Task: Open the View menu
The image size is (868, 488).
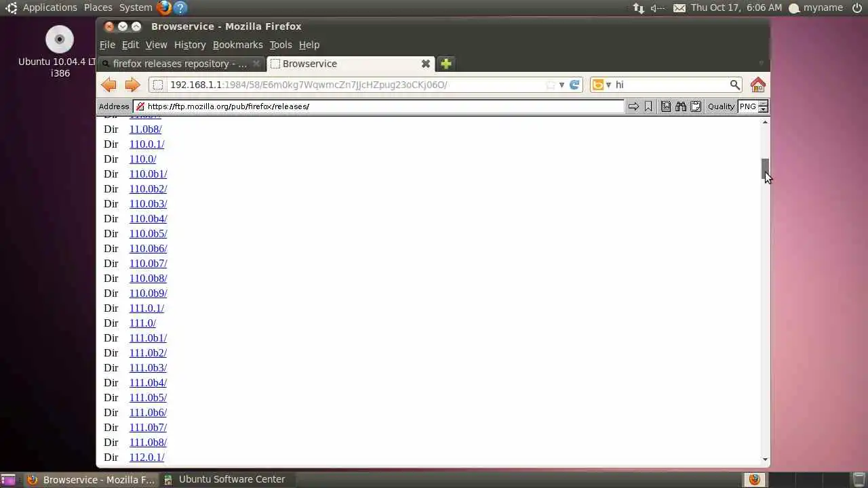Action: [156, 45]
